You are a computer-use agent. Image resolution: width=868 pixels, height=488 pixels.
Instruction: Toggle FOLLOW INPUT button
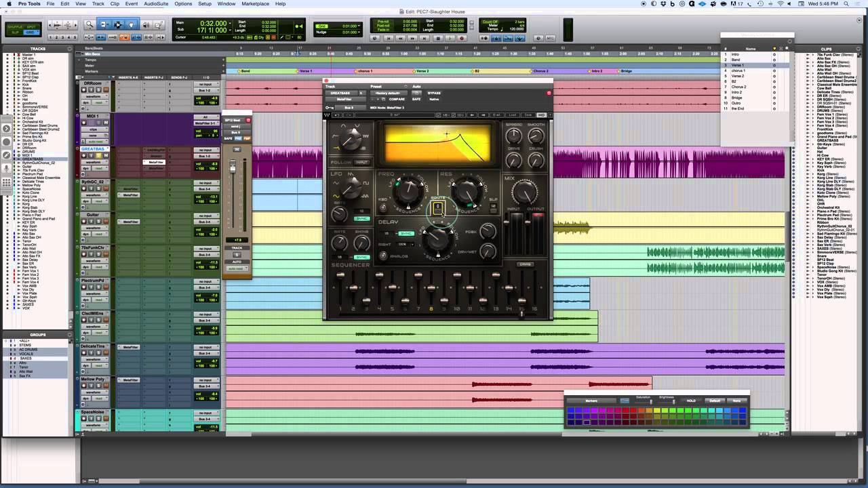[x=361, y=163]
